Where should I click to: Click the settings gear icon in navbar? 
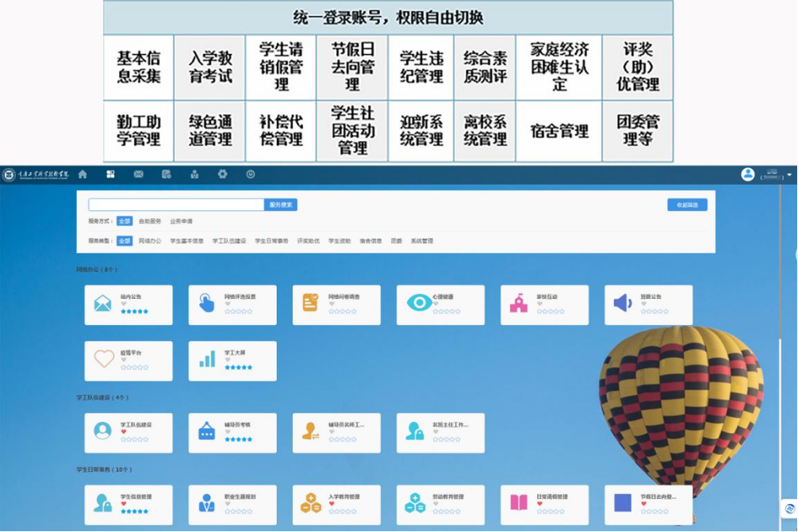222,174
